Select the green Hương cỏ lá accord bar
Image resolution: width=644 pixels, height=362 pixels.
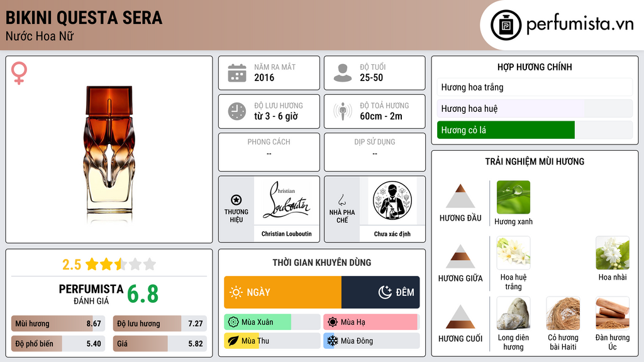point(535,129)
